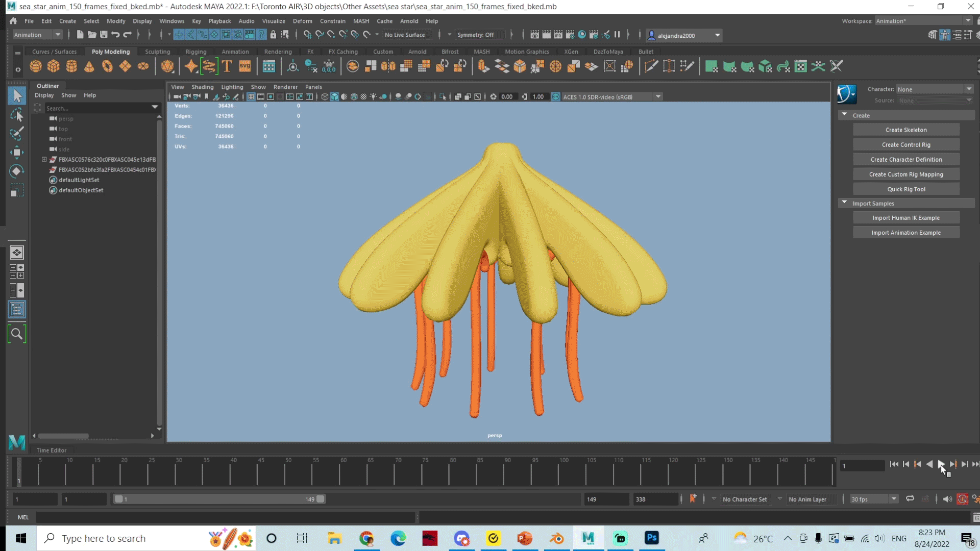Image resolution: width=980 pixels, height=551 pixels.
Task: Click the Maya home icon
Action: tap(13, 21)
